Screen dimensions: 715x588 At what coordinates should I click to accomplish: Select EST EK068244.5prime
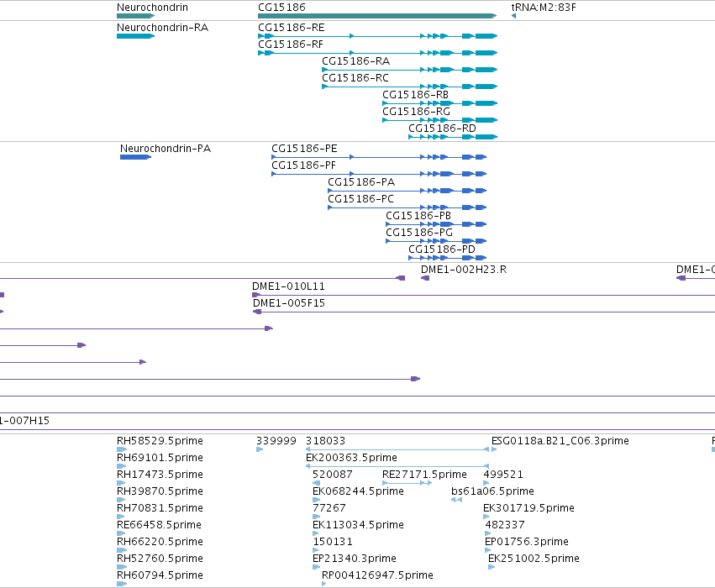tap(358, 491)
